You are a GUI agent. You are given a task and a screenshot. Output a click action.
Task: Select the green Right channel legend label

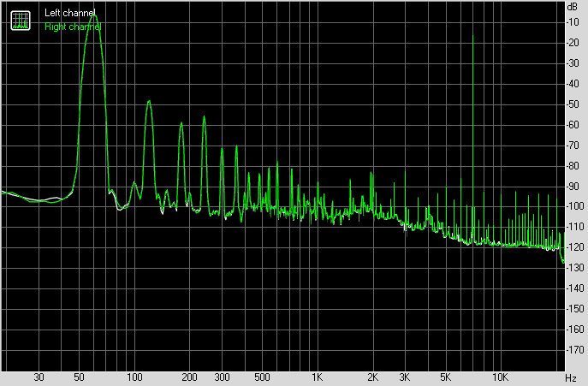click(72, 27)
